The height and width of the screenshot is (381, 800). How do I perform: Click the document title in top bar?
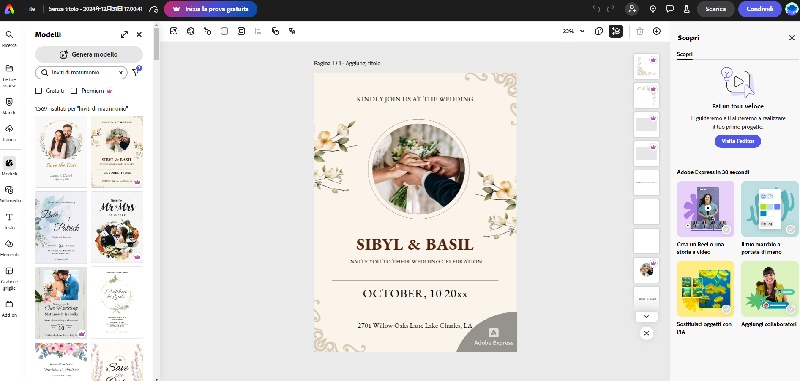coord(95,9)
